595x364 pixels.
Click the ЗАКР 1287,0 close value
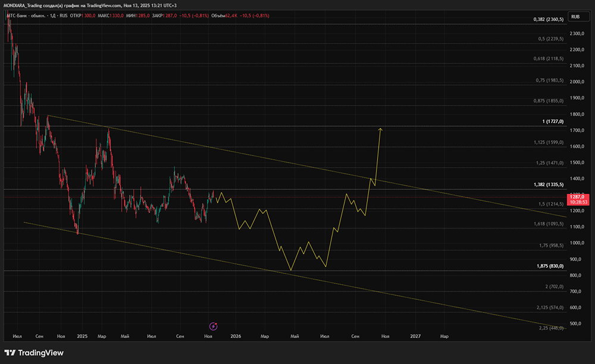point(164,15)
